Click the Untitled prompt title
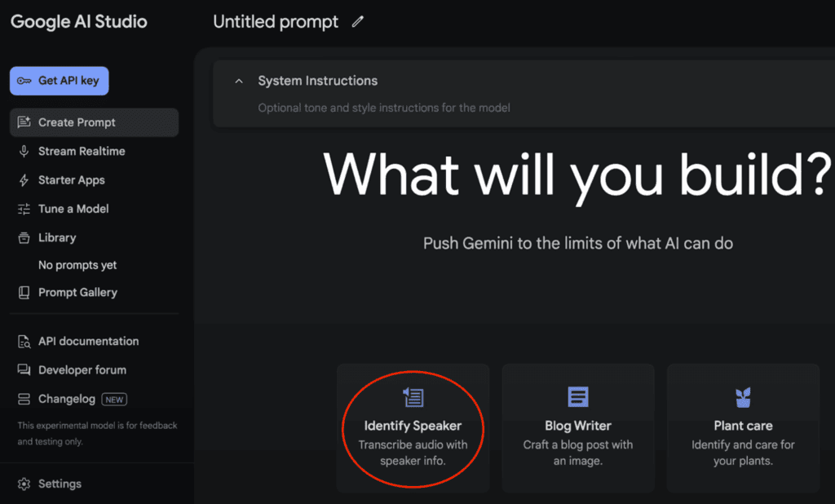The image size is (835, 504). coord(276,22)
